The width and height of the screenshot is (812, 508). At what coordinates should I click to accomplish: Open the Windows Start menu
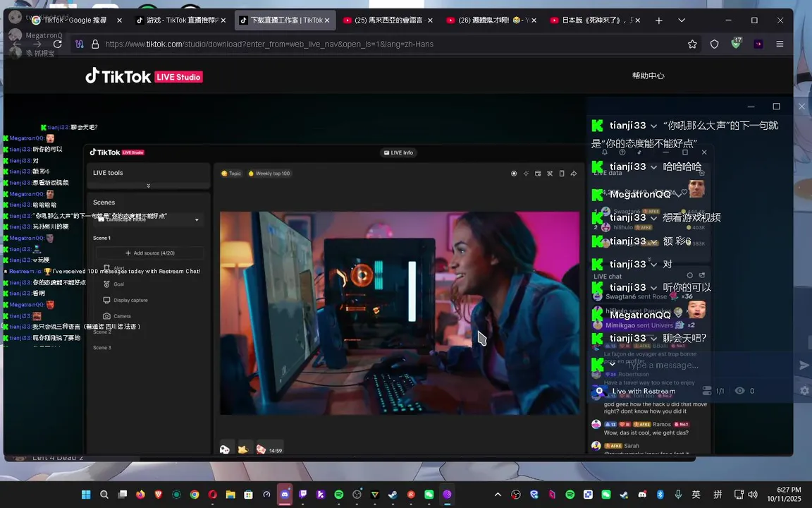pyautogui.click(x=86, y=495)
